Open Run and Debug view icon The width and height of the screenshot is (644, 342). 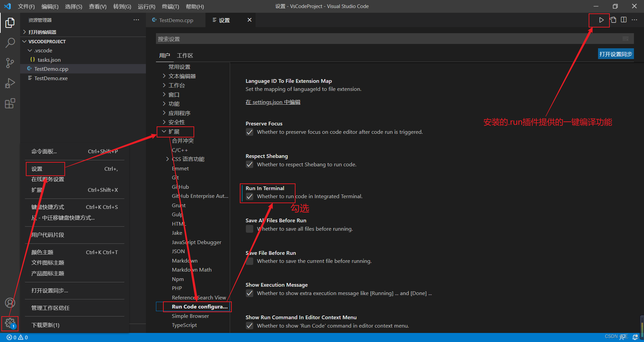tap(10, 83)
